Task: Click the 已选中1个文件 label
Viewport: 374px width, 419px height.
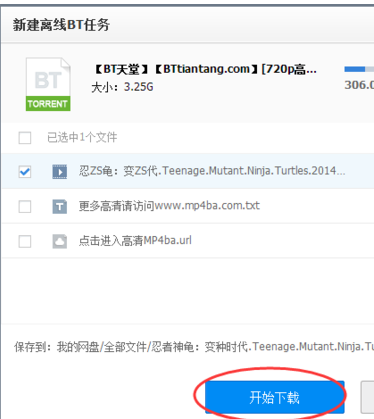Action: click(82, 137)
